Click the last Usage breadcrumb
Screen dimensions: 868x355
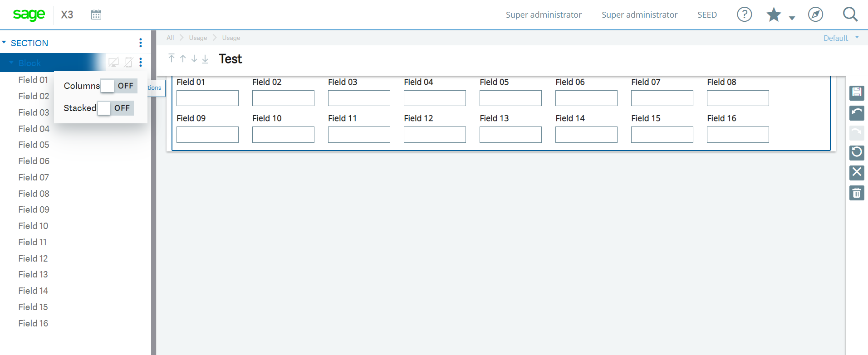(x=231, y=38)
